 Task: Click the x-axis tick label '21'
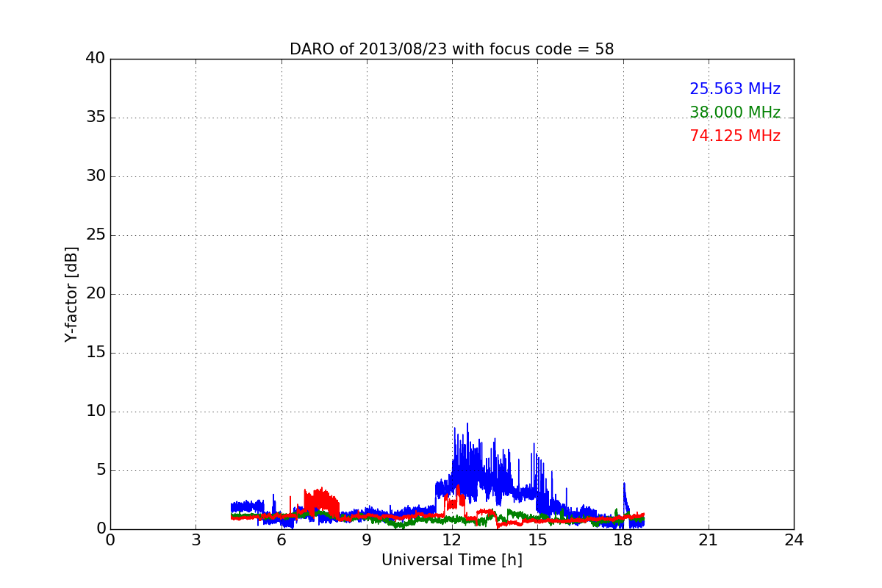point(709,540)
